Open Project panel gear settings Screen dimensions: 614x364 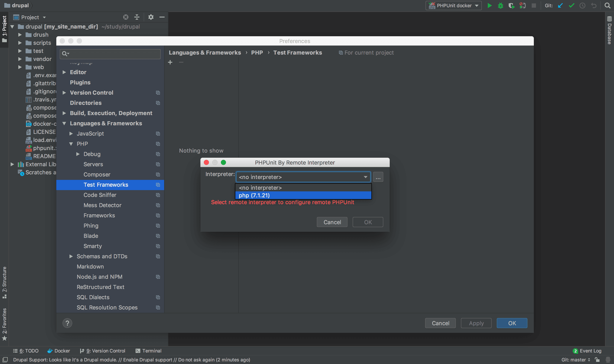[151, 17]
